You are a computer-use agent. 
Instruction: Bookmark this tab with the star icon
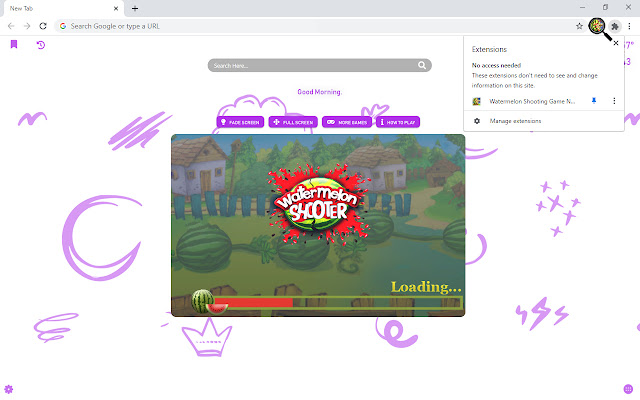pyautogui.click(x=579, y=26)
